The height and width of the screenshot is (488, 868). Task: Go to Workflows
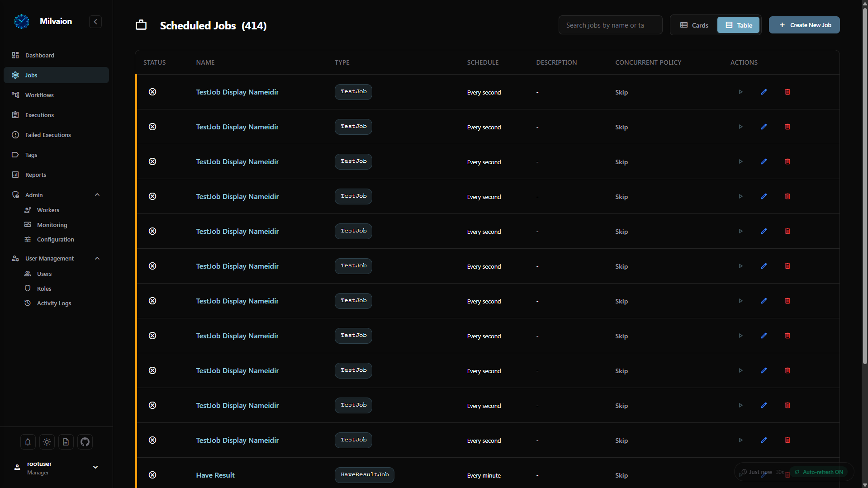pos(56,95)
